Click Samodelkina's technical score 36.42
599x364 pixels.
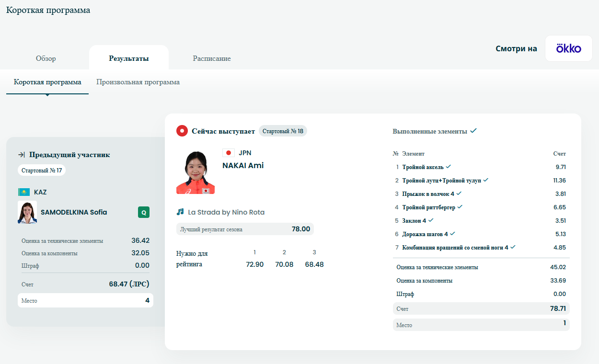pos(140,240)
